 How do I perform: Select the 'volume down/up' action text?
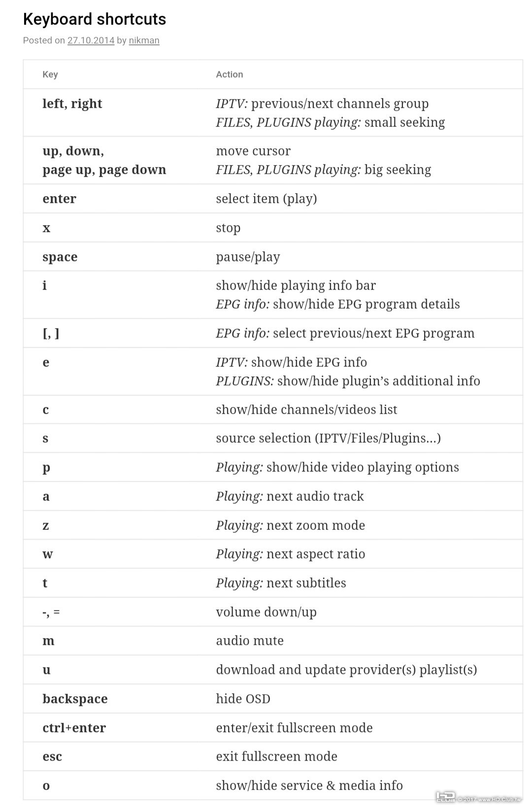(266, 612)
